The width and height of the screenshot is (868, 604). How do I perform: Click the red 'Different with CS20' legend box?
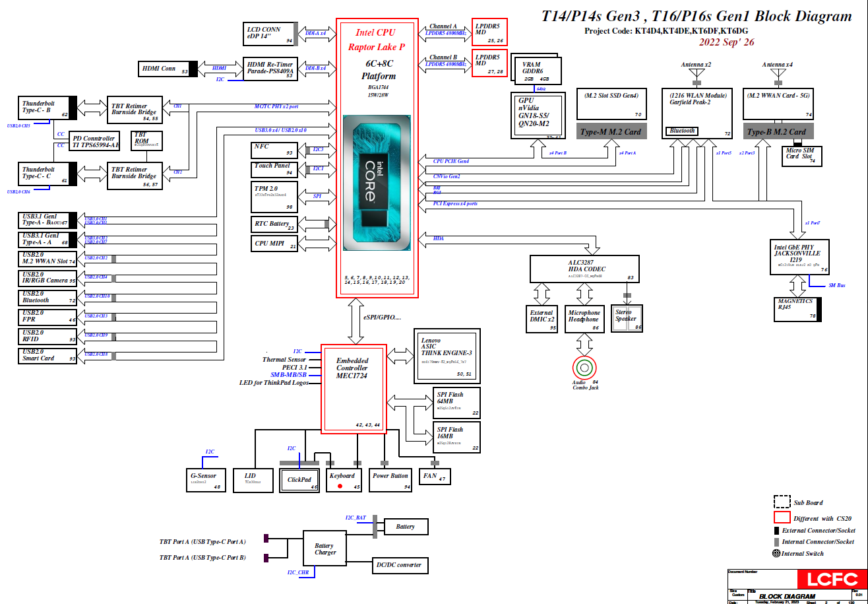pos(782,518)
